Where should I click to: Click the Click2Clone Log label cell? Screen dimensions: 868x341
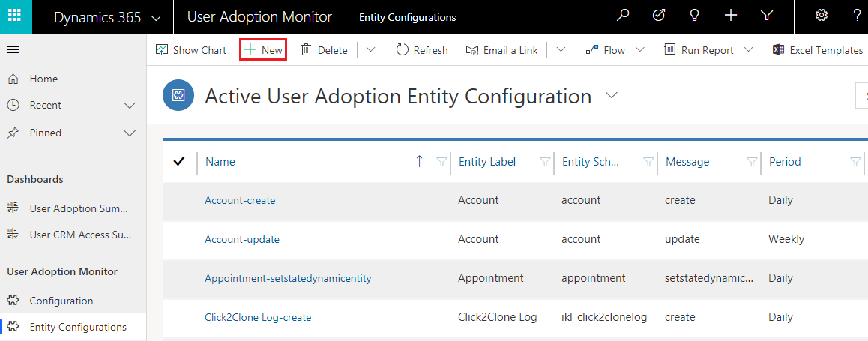498,317
